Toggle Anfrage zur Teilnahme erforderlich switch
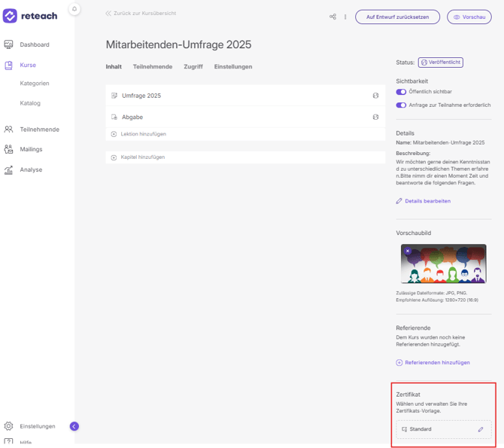 click(x=401, y=105)
